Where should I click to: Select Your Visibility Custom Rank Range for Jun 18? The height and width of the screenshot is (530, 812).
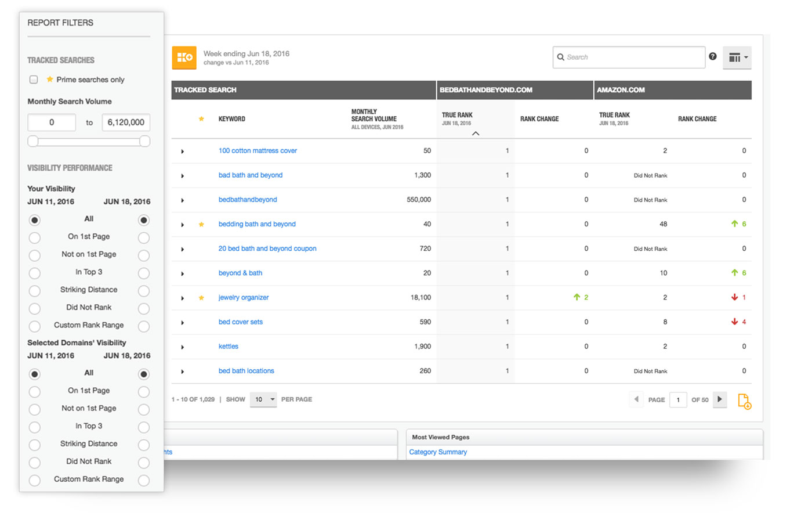144,327
